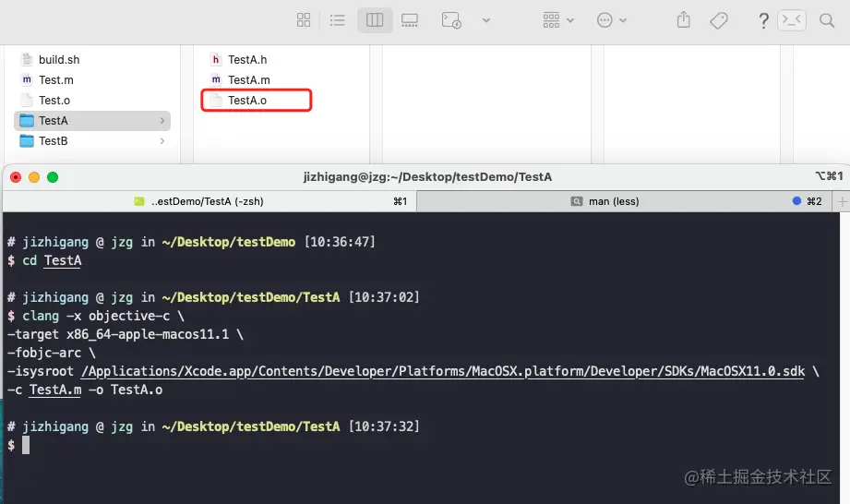Screen dimensions: 850x504
Task: Switch to the man (less) tab
Action: pos(626,201)
